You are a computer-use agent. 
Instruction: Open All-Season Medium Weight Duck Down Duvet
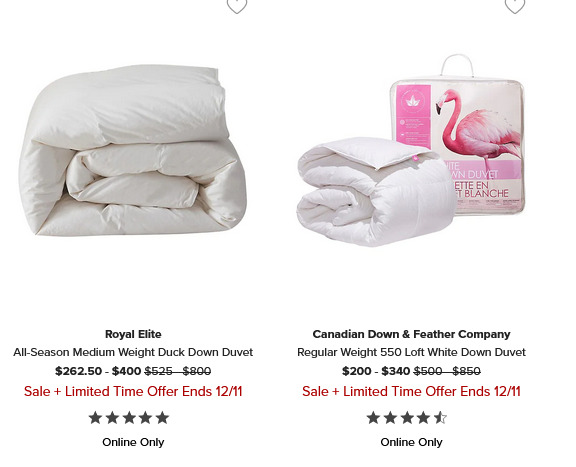pyautogui.click(x=133, y=352)
